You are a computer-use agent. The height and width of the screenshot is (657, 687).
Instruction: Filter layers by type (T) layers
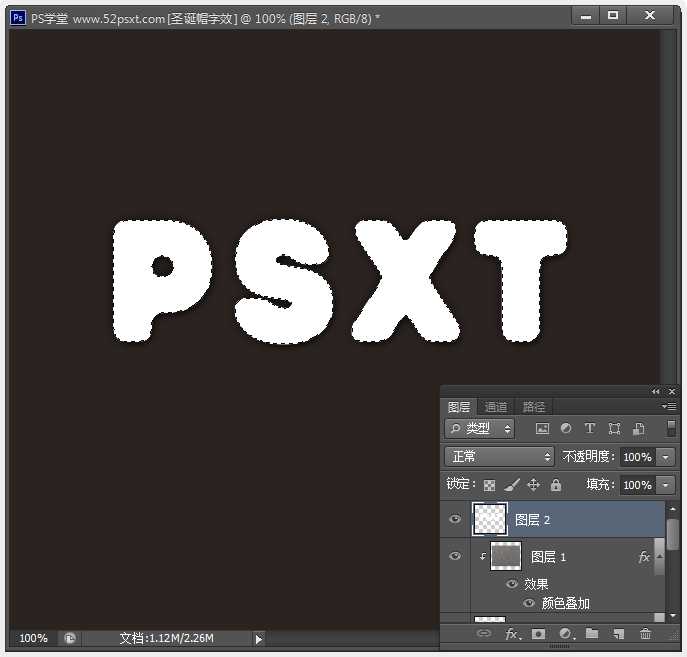point(590,428)
